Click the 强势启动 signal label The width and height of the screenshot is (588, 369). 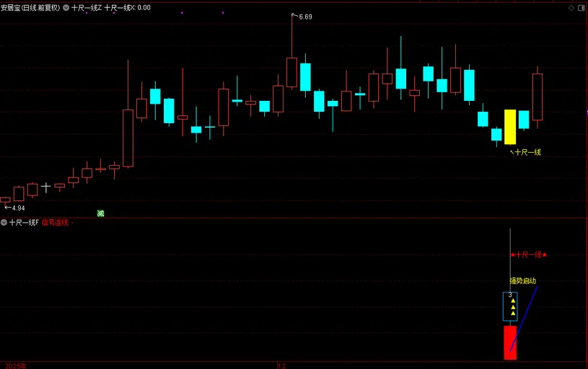click(523, 280)
